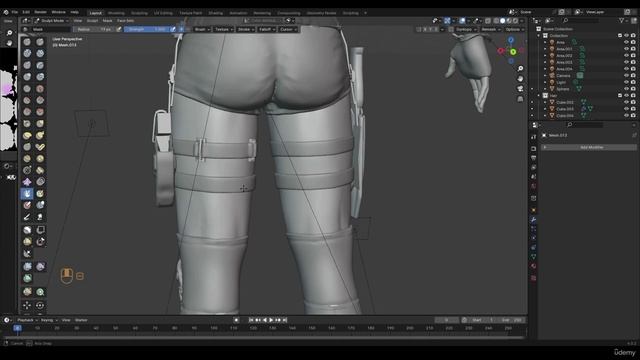Jump to the timeline end frame
Screen dimensions: 640x360
[285, 320]
